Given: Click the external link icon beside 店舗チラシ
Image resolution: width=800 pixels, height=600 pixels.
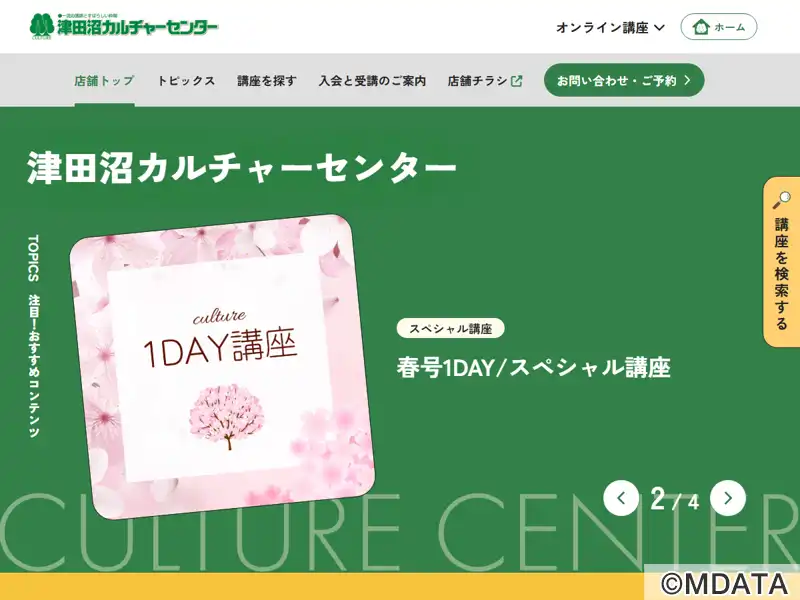Looking at the screenshot, I should click(517, 81).
